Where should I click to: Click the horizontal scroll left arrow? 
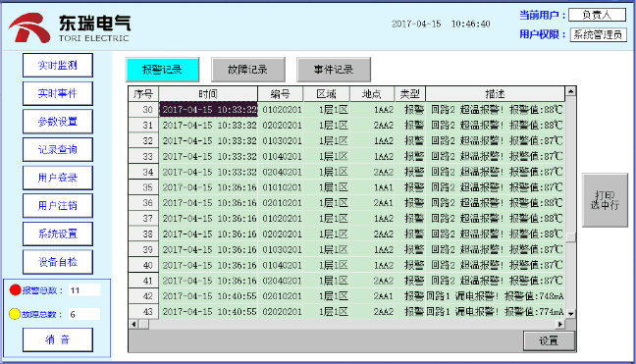pos(133,324)
